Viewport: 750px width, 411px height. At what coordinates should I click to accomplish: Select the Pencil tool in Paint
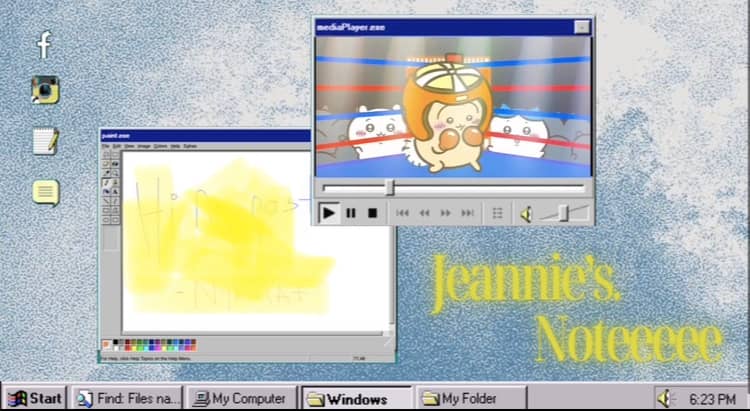[x=106, y=182]
